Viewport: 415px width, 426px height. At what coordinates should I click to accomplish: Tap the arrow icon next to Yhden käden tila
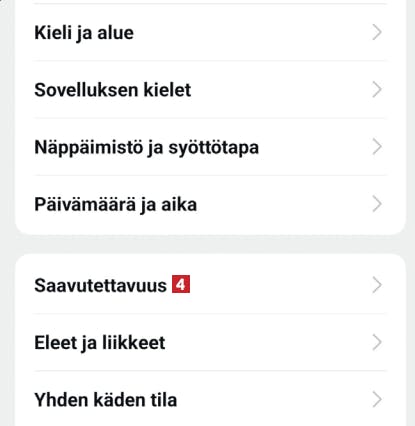[377, 399]
